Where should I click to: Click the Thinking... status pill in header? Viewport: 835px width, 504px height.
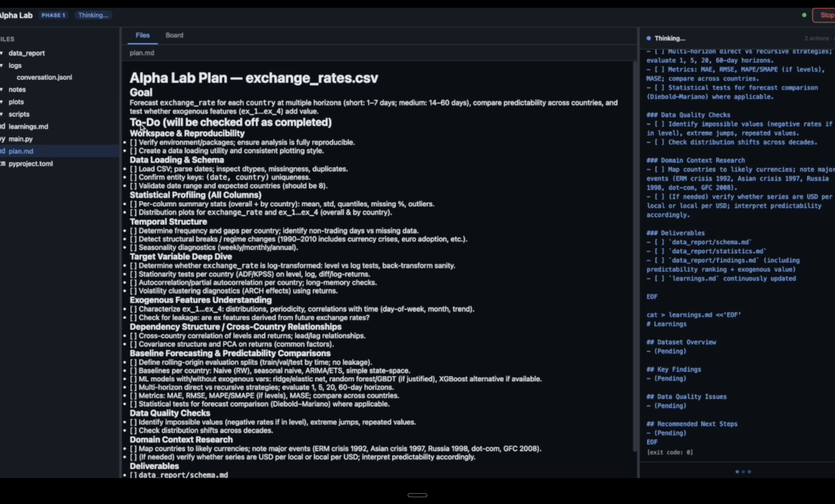pyautogui.click(x=93, y=15)
